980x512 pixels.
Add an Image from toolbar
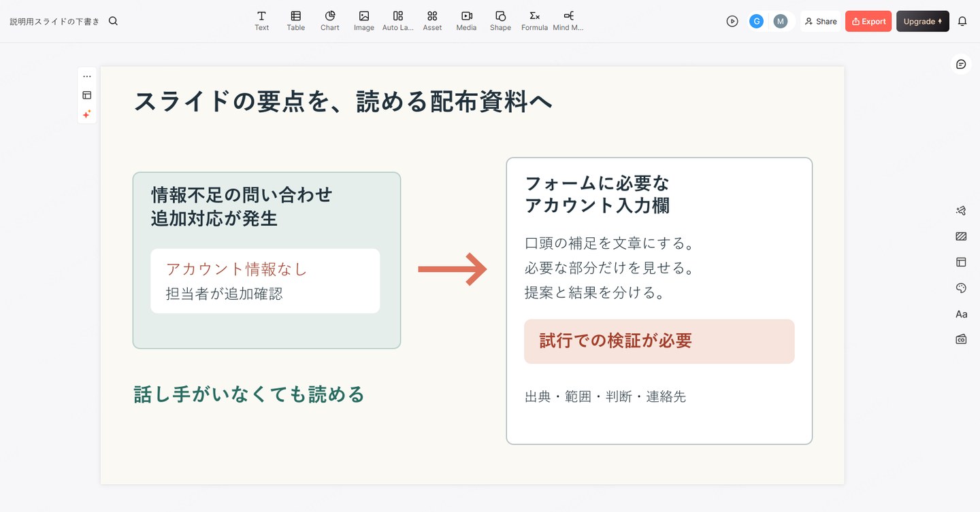click(363, 20)
